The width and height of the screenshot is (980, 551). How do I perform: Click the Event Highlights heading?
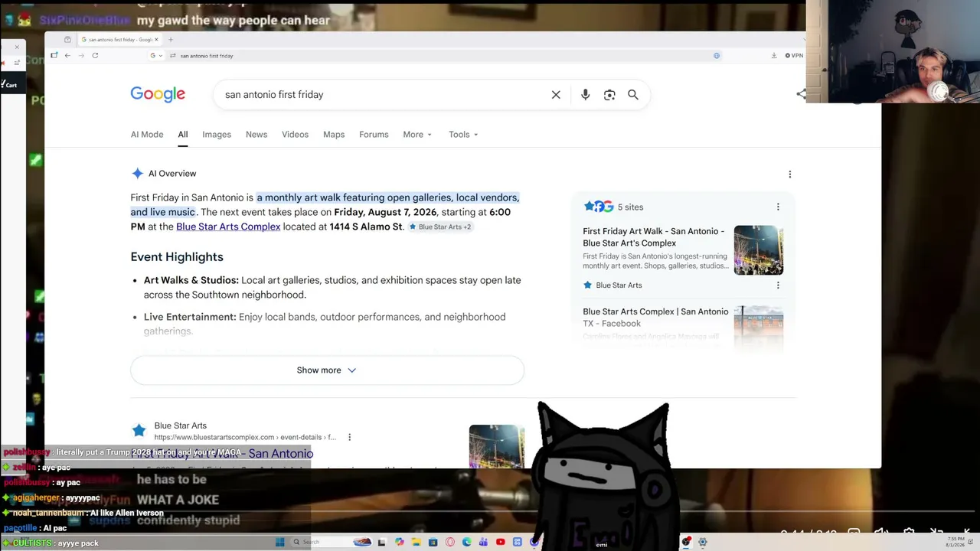coord(177,257)
